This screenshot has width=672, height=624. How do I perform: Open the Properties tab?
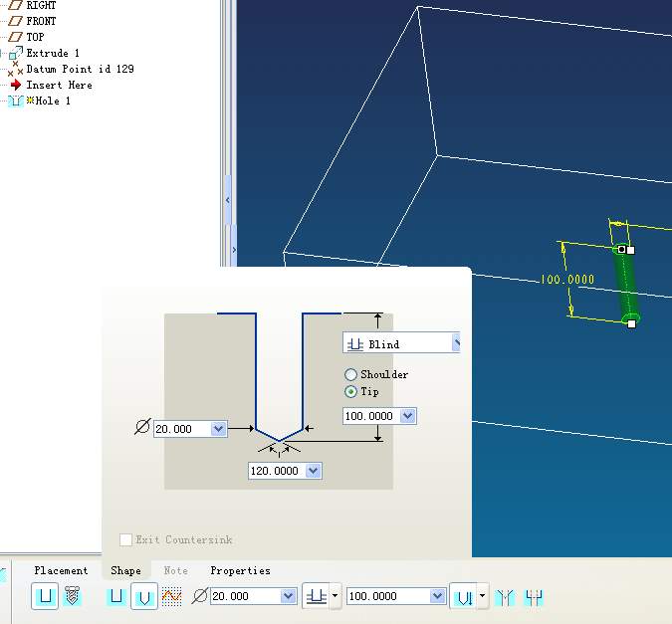click(x=241, y=570)
